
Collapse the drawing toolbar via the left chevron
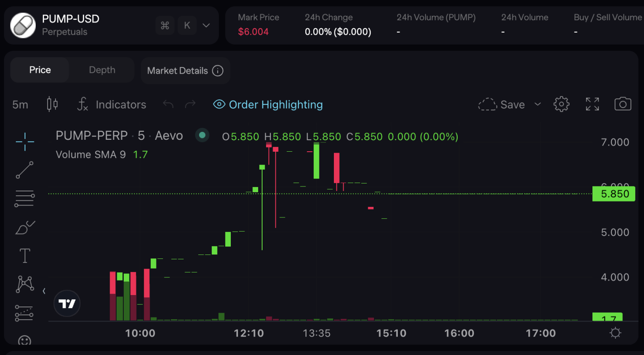[x=44, y=291]
